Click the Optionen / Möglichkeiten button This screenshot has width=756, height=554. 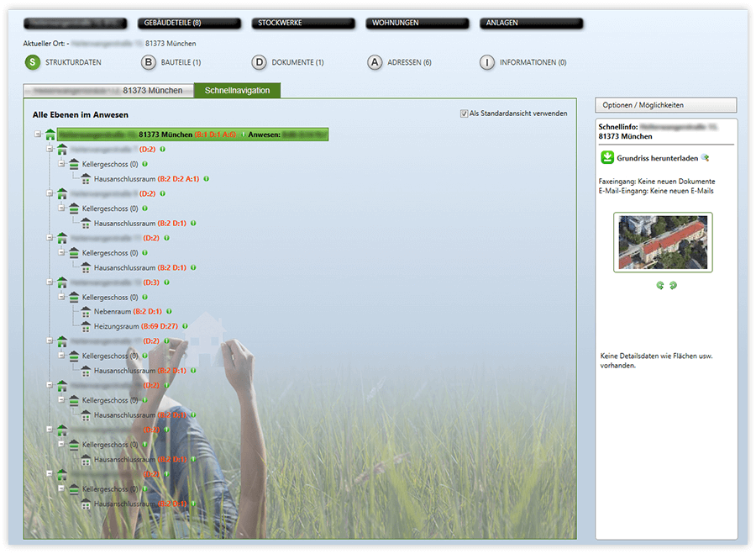pyautogui.click(x=665, y=105)
